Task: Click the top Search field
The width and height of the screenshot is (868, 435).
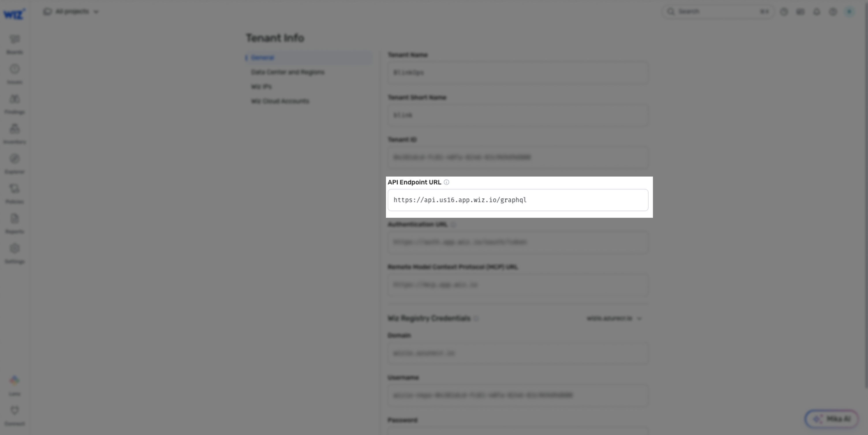Action: pyautogui.click(x=718, y=12)
